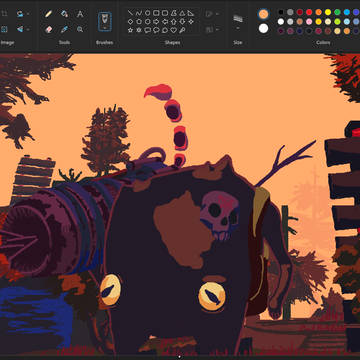Click the Flip image icon
This screenshot has height=360, width=360.
coord(20,29)
